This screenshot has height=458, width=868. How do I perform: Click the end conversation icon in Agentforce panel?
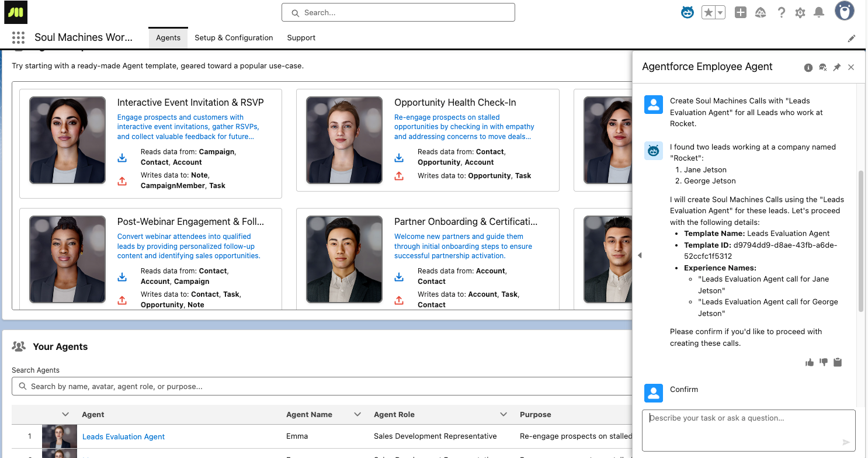point(822,67)
